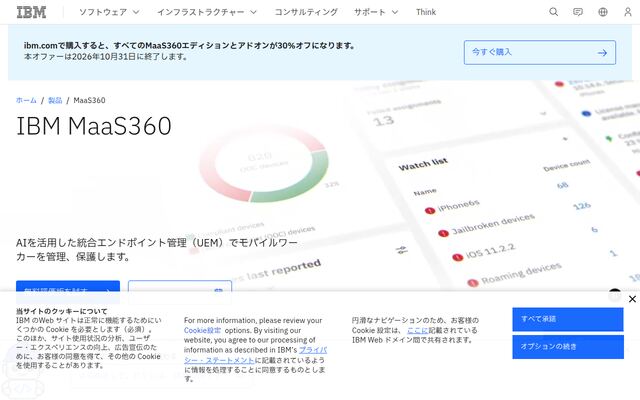Open the chat icon in the header
The height and width of the screenshot is (400, 640).
(x=578, y=12)
